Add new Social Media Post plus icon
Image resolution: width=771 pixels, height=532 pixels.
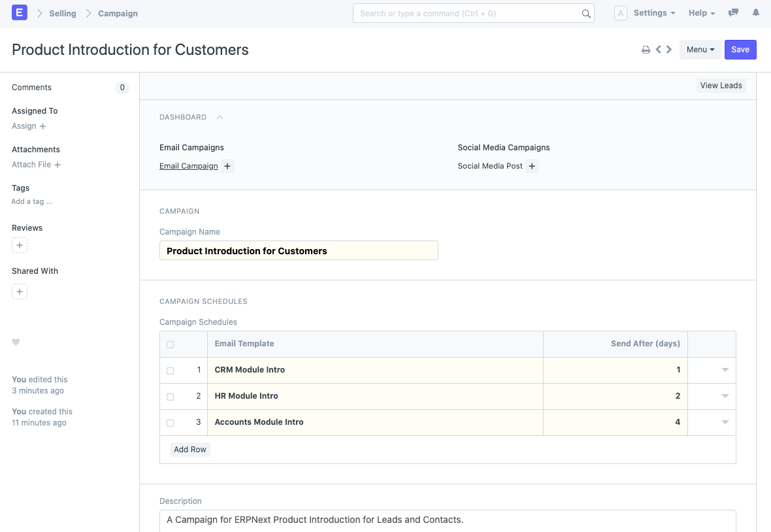pos(532,167)
